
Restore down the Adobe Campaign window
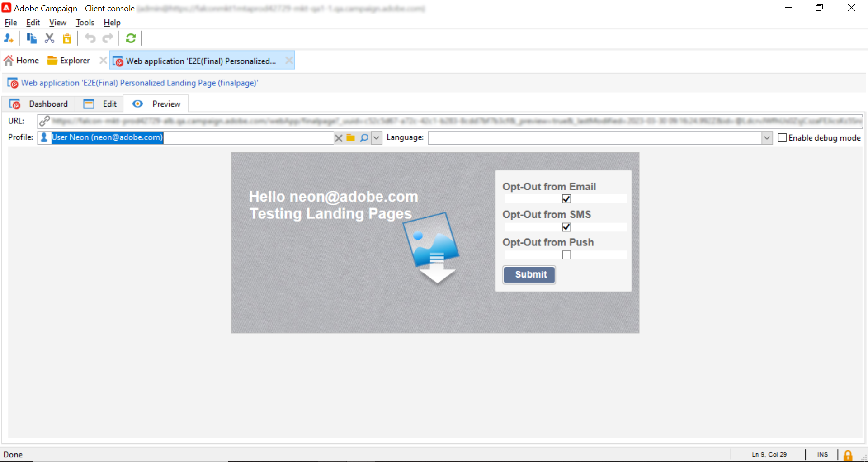point(820,8)
